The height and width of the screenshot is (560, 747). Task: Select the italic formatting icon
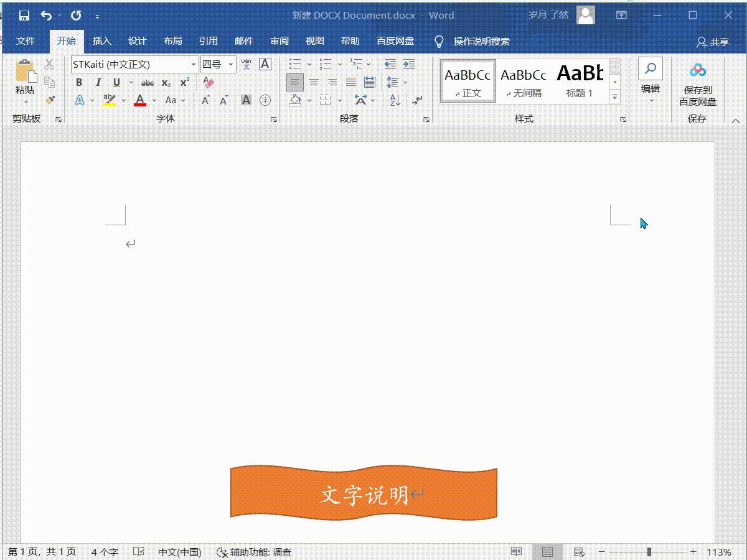98,82
